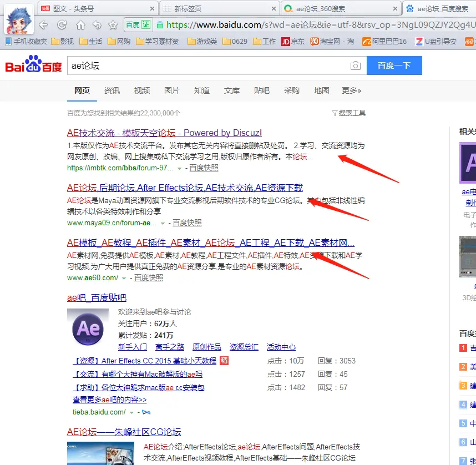Screen dimensions: 476x465
Task: Click the undo close-tab arrow icon
Action: pyautogui.click(x=97, y=25)
